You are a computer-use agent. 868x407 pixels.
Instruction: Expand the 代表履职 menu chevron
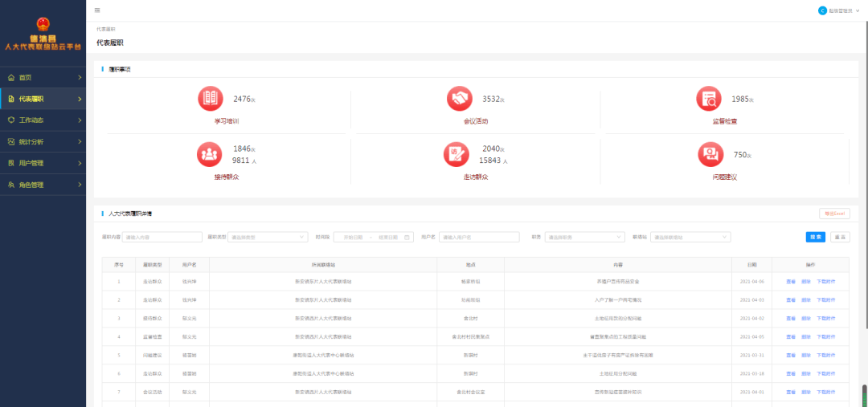(80, 99)
